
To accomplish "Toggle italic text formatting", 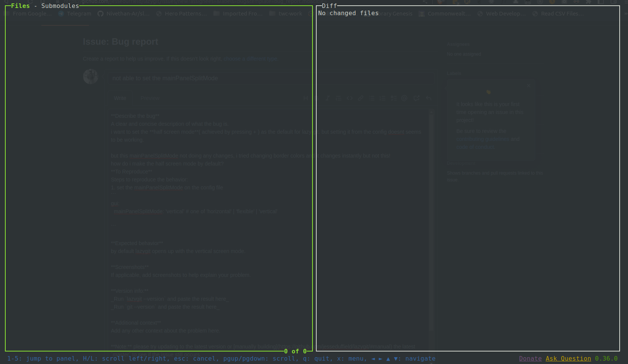I will [x=328, y=98].
